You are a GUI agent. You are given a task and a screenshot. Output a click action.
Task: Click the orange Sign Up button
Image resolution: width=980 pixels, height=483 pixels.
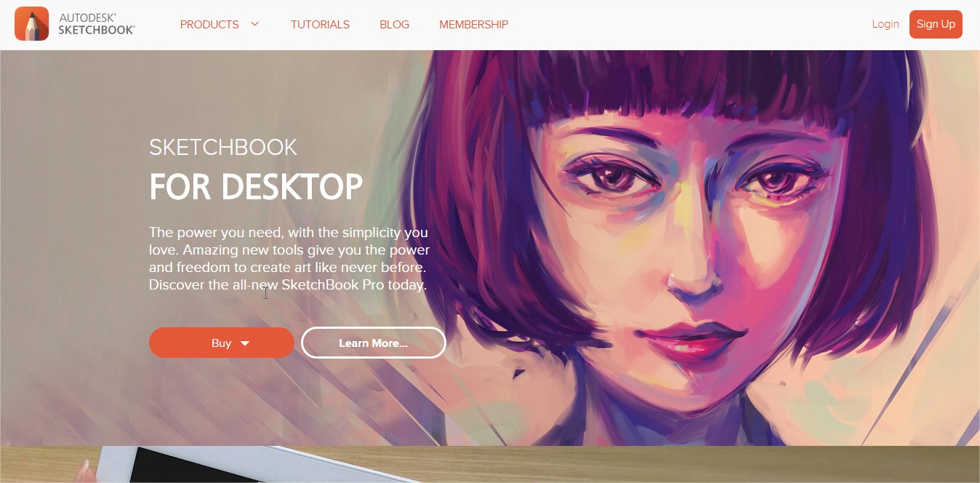click(x=936, y=24)
